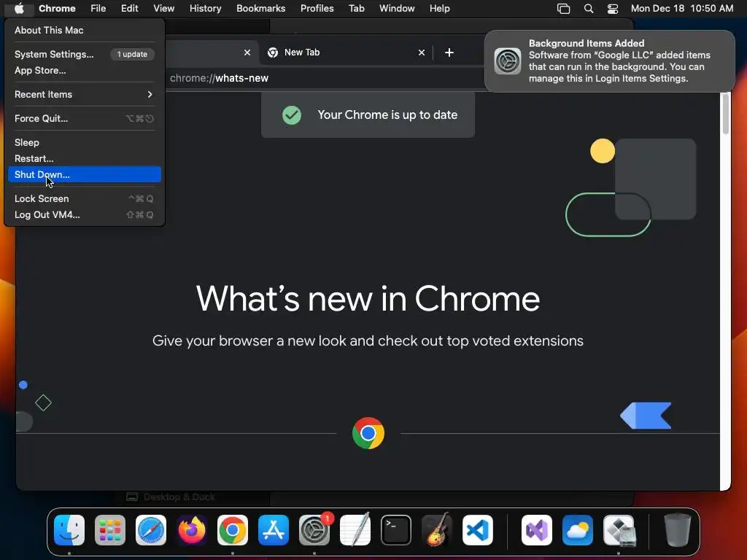747x560 pixels.
Task: Launch Terminal from the Dock
Action: [396, 530]
